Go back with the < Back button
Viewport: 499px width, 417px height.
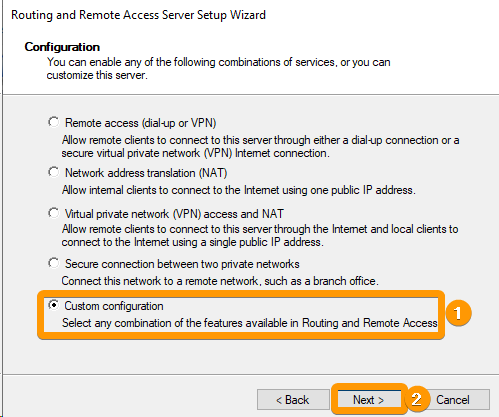[x=293, y=399]
